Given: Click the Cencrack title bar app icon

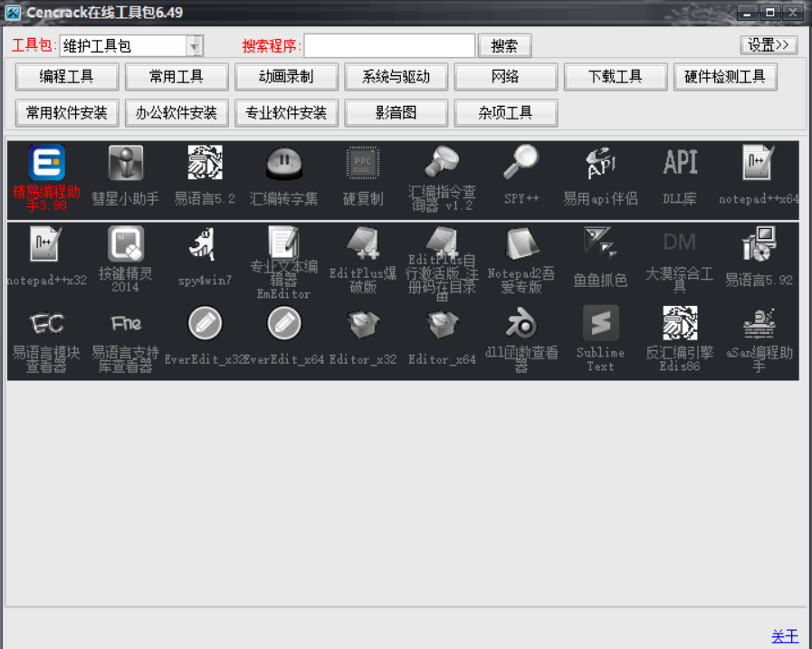Looking at the screenshot, I should 13,13.
